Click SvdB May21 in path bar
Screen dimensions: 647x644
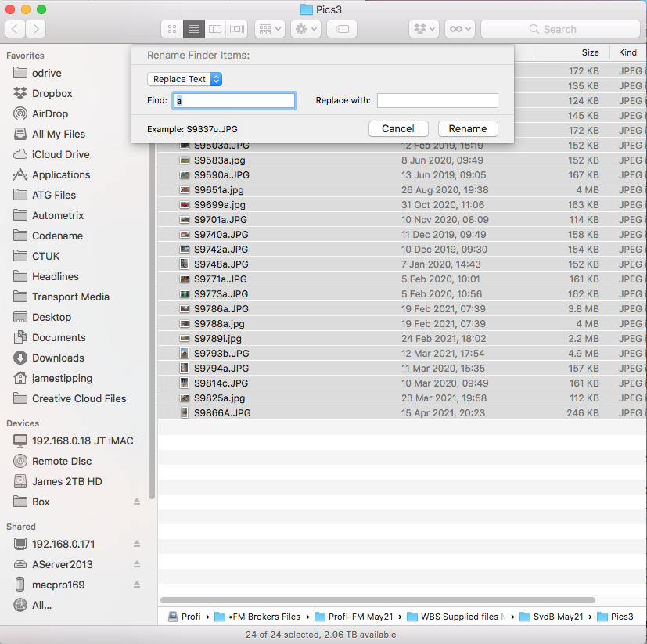tap(552, 617)
